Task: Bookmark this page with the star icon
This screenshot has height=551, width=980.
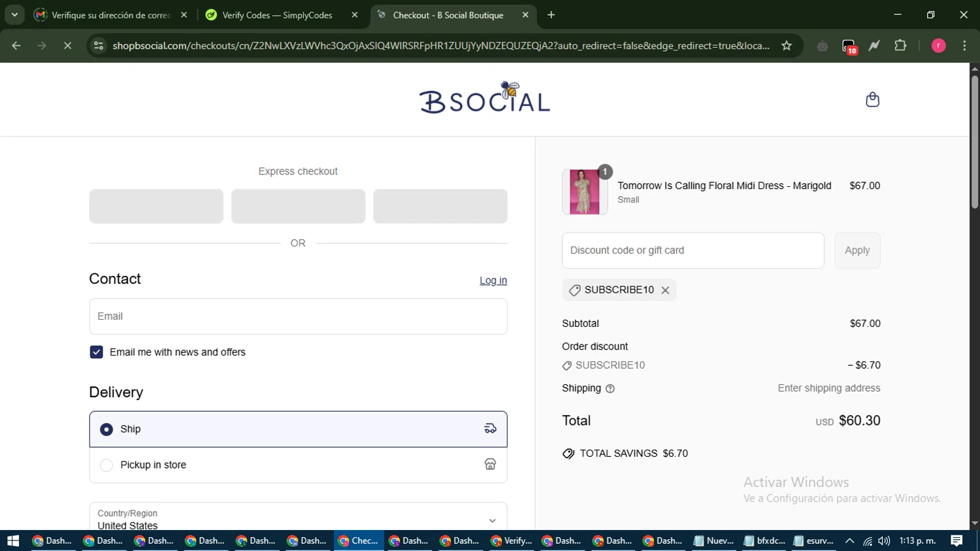Action: click(x=787, y=46)
